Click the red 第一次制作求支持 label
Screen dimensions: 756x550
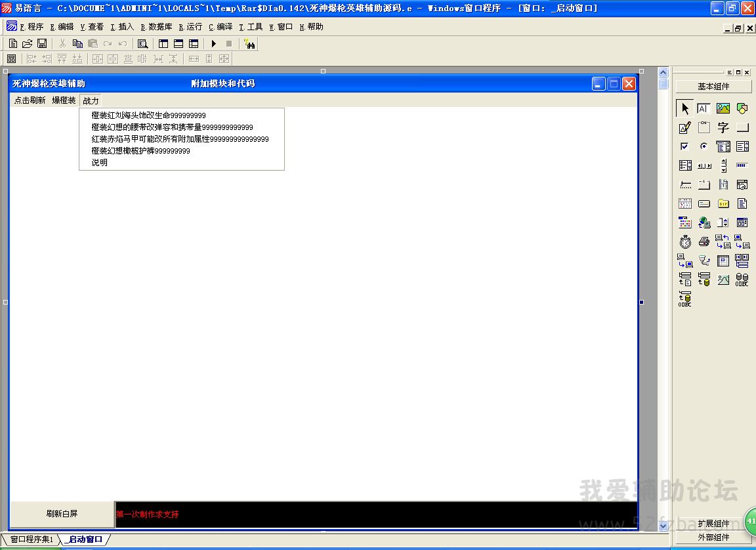[x=148, y=515]
